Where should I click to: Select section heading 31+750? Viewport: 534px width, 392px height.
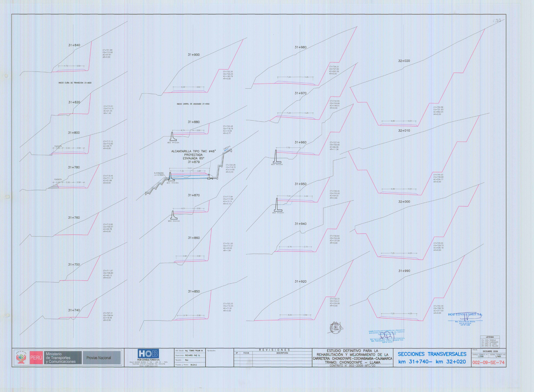coord(74,265)
